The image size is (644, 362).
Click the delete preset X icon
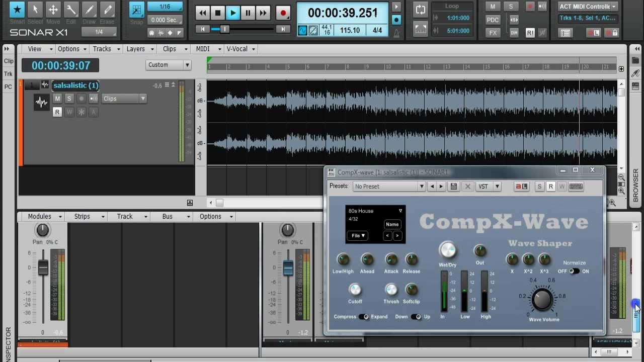[x=467, y=187]
